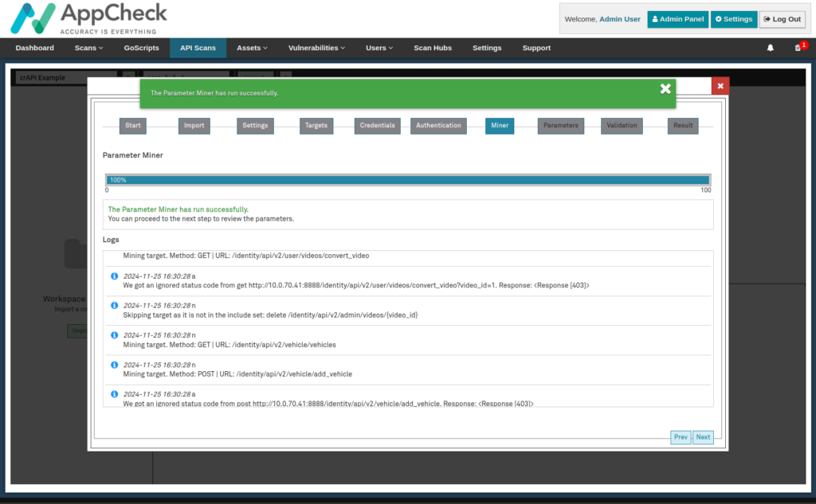Click info icon beside add_vehicle mining log
Screen dimensions: 816x504
tap(114, 365)
